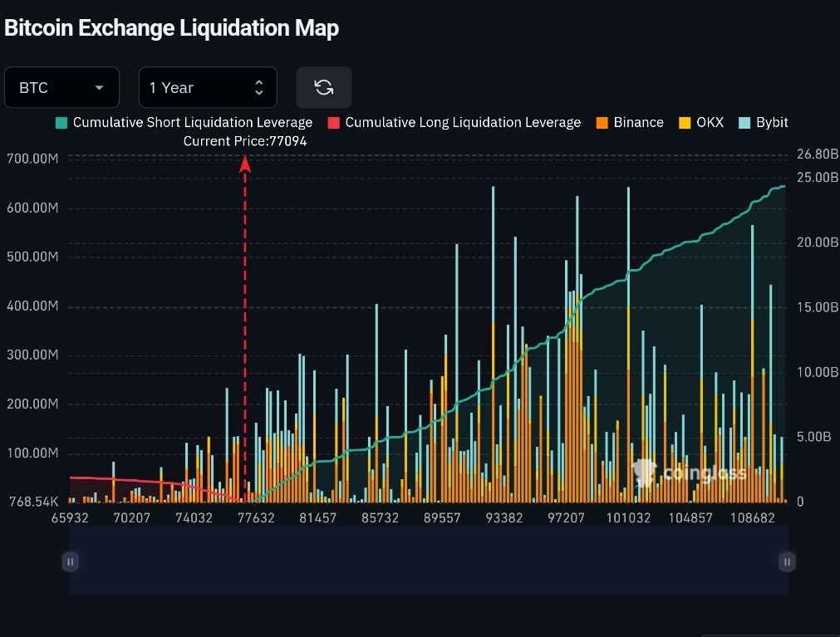
Task: Open the BTC coin dropdown
Action: (61, 87)
